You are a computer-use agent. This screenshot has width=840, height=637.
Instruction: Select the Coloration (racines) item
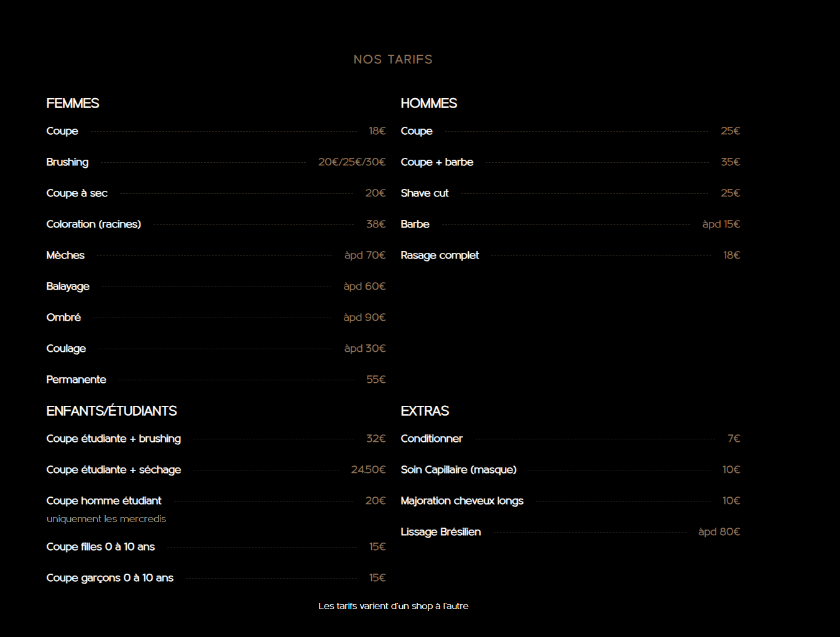click(93, 224)
